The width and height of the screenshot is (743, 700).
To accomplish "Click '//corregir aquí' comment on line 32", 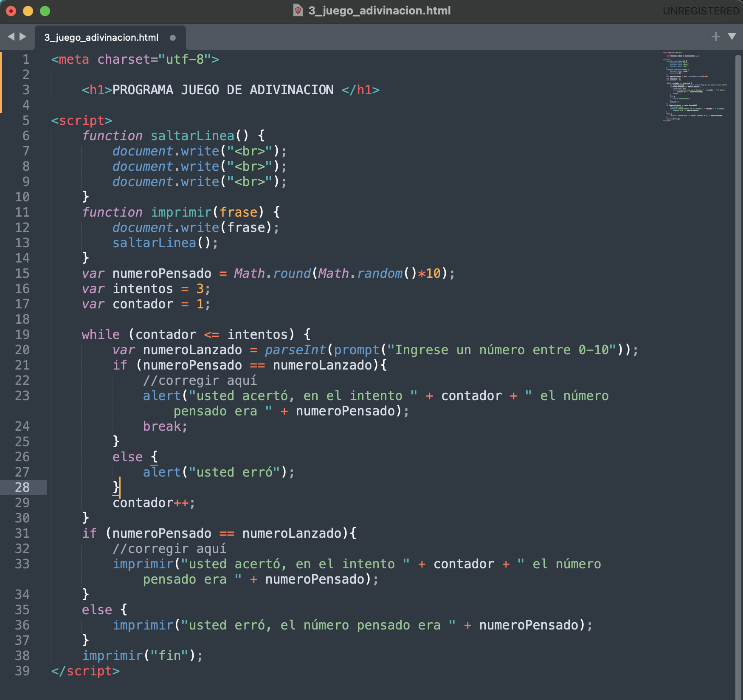I will (169, 549).
